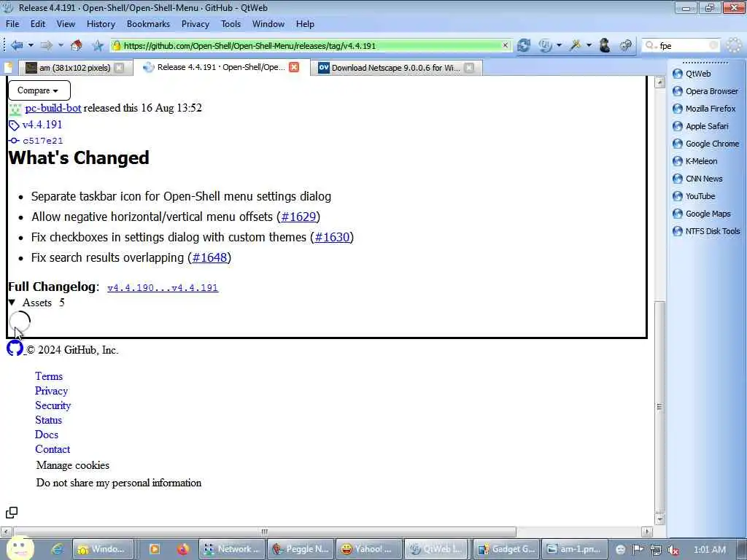Open the pc-build-bot profile link

(x=53, y=108)
